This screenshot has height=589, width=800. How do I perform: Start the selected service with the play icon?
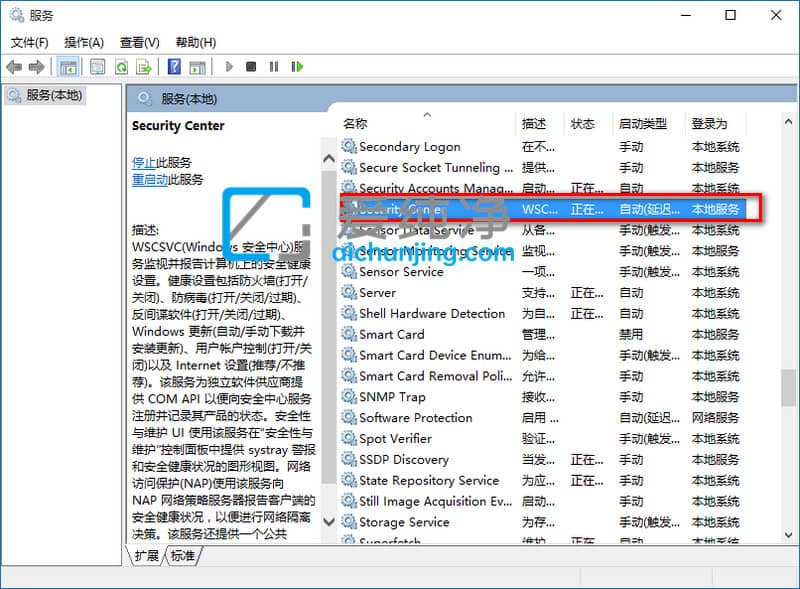(x=228, y=67)
